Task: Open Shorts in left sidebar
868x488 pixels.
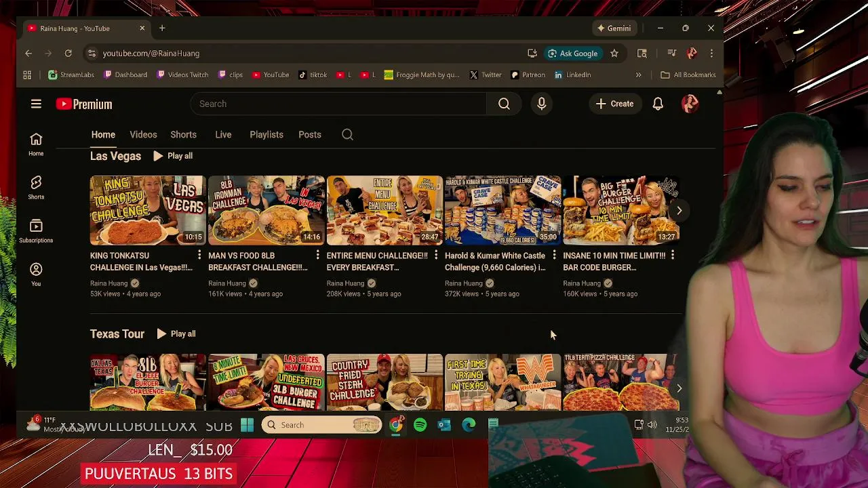Action: [x=36, y=188]
